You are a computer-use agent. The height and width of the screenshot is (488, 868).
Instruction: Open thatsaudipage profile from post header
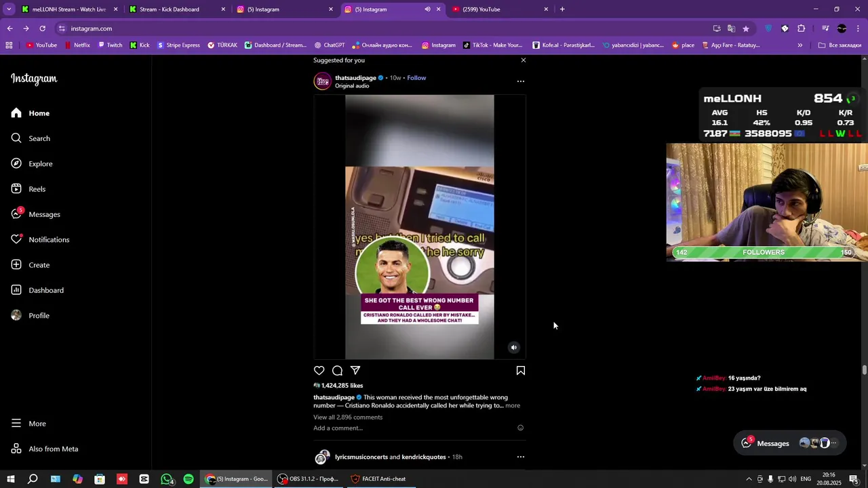pyautogui.click(x=355, y=78)
